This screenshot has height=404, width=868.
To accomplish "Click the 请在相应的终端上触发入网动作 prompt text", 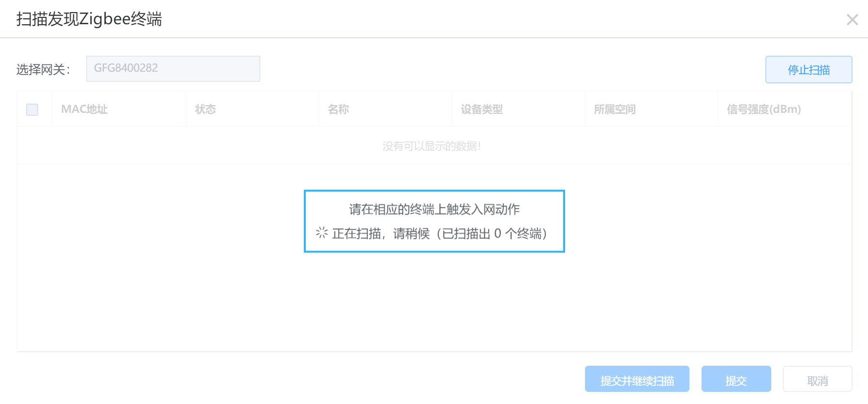I will [434, 209].
